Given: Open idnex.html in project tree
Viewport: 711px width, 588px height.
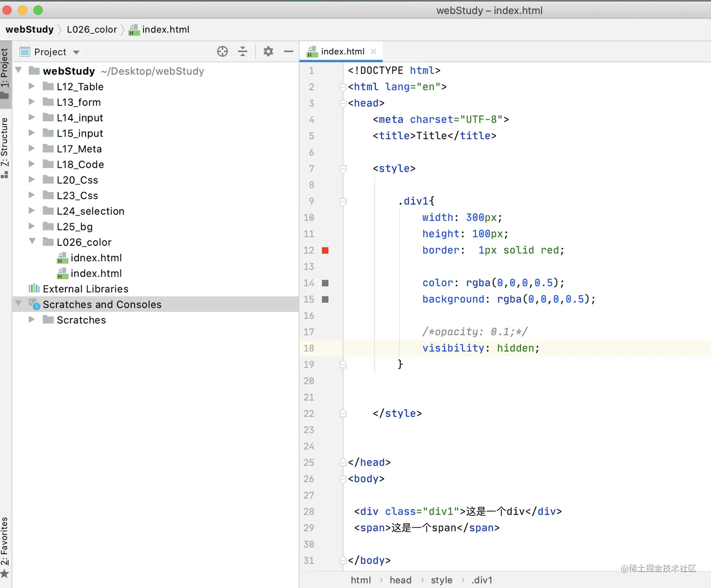Looking at the screenshot, I should coord(96,258).
